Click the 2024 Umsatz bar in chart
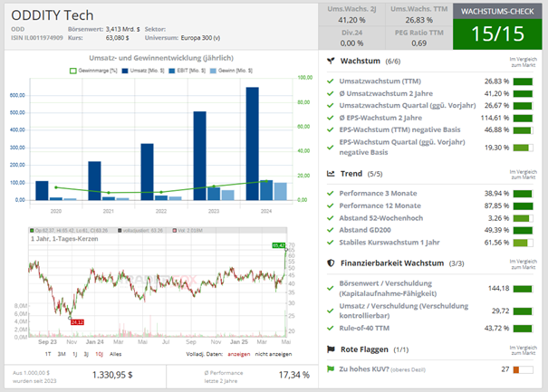Screen dimensions: 548x392 click(x=253, y=144)
